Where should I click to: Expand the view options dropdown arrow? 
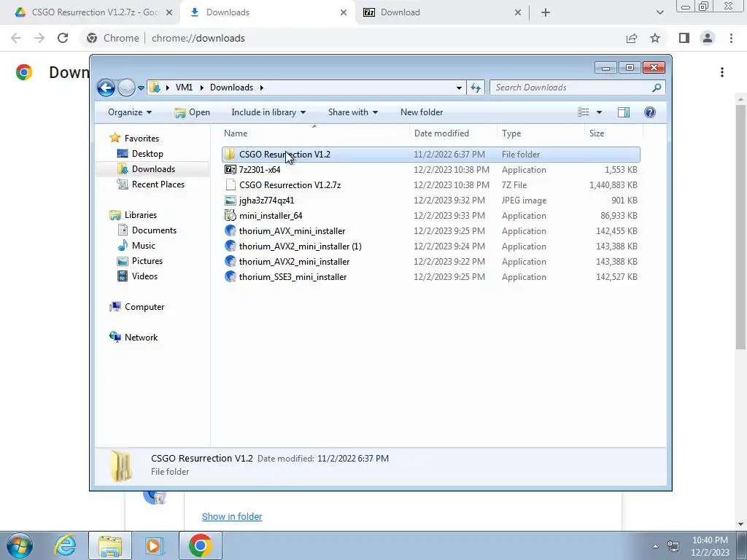coord(600,112)
